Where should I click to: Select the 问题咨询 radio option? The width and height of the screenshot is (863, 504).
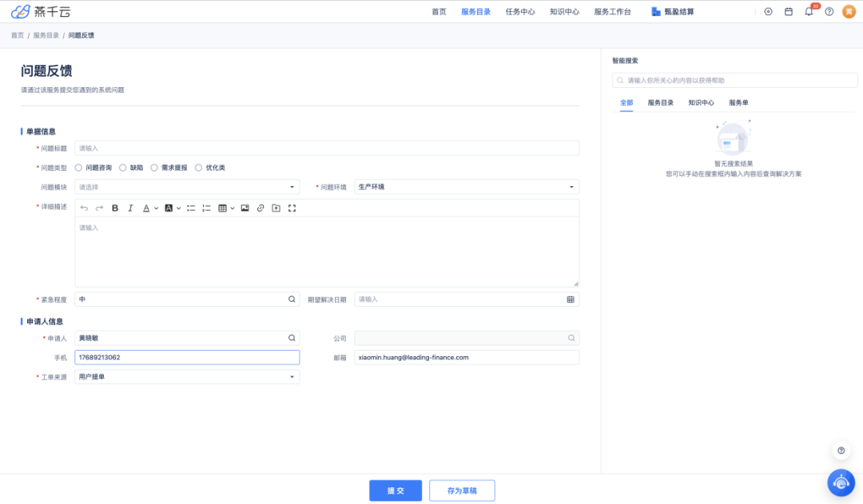pyautogui.click(x=79, y=168)
